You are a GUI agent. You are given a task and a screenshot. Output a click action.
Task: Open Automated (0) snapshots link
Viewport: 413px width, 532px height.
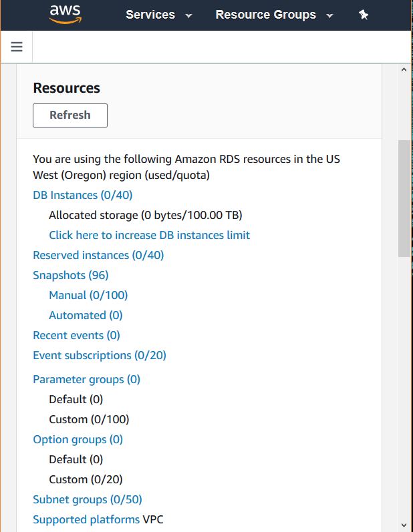[86, 315]
